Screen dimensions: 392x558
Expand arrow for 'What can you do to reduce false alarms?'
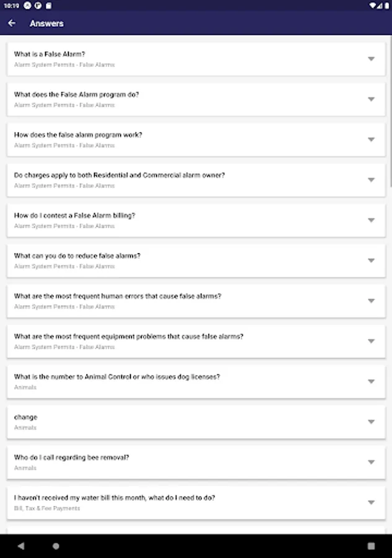(371, 260)
